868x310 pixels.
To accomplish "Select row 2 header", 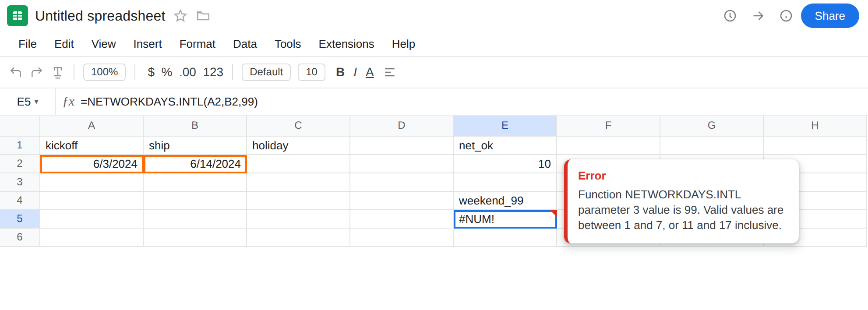I will click(x=20, y=163).
